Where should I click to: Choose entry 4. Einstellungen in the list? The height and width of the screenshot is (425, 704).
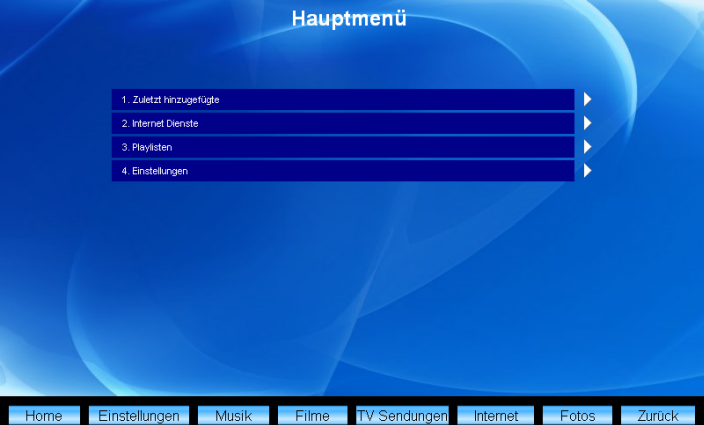pyautogui.click(x=160, y=172)
